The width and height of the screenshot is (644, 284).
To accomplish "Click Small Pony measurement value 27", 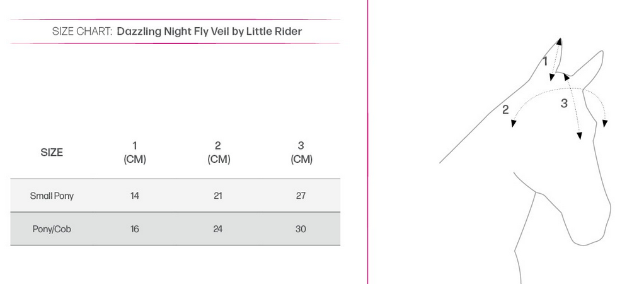I will [301, 196].
